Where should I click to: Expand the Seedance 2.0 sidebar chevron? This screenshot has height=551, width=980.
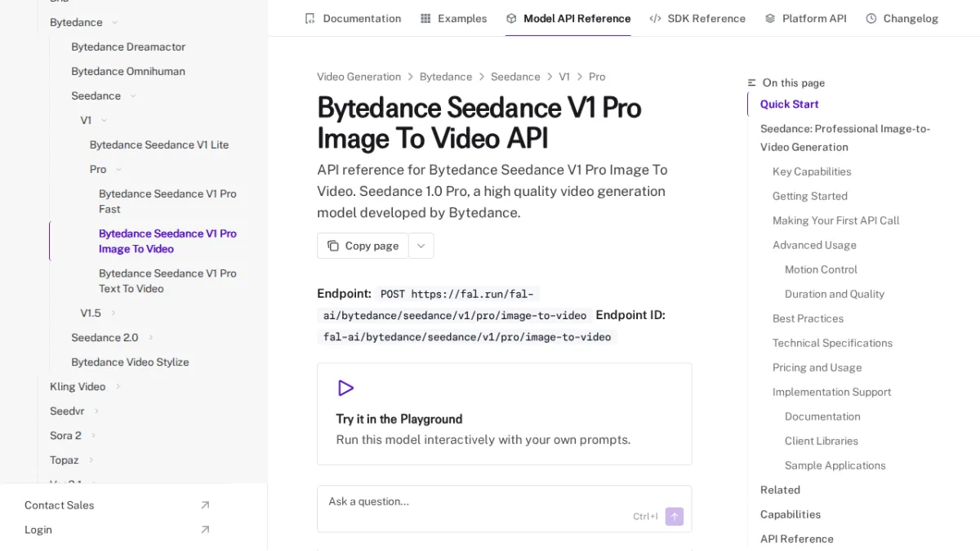tap(151, 338)
